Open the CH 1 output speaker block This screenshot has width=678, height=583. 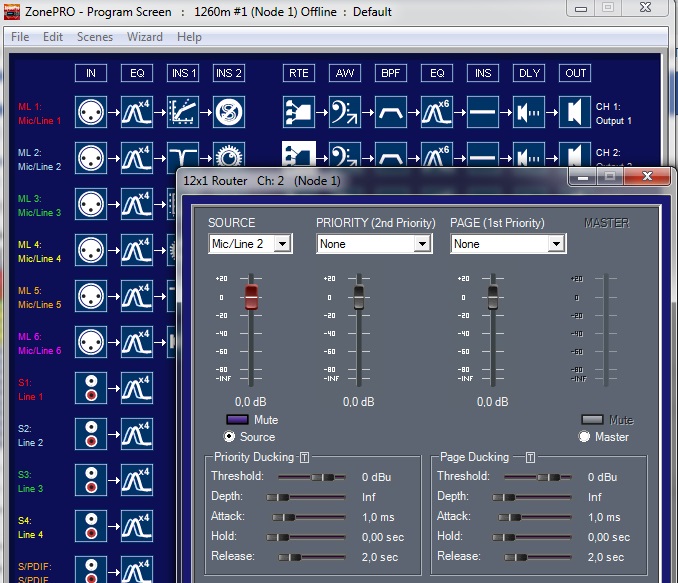click(x=575, y=111)
